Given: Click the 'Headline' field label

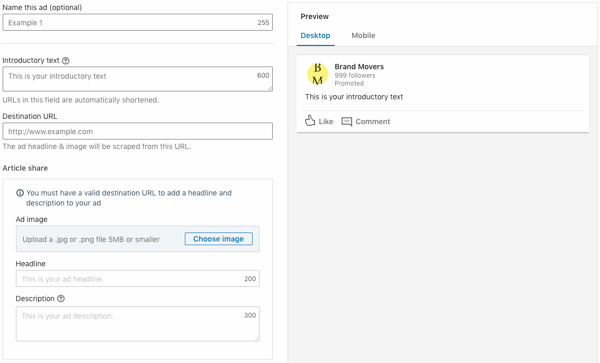Looking at the screenshot, I should click(31, 264).
